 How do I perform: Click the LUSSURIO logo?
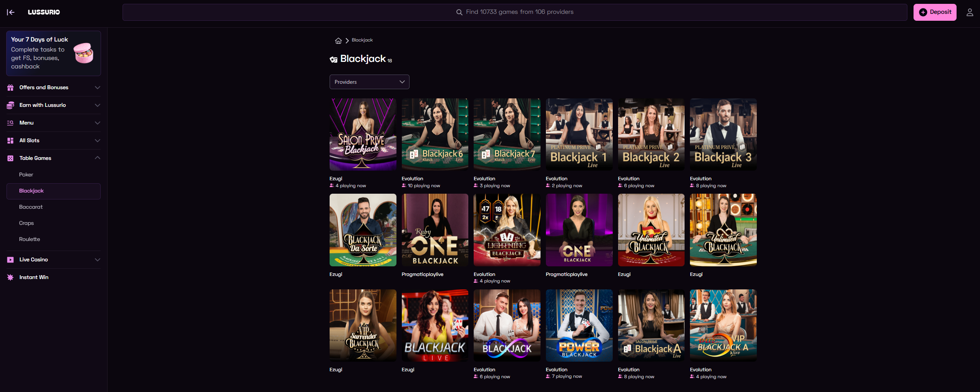(44, 12)
